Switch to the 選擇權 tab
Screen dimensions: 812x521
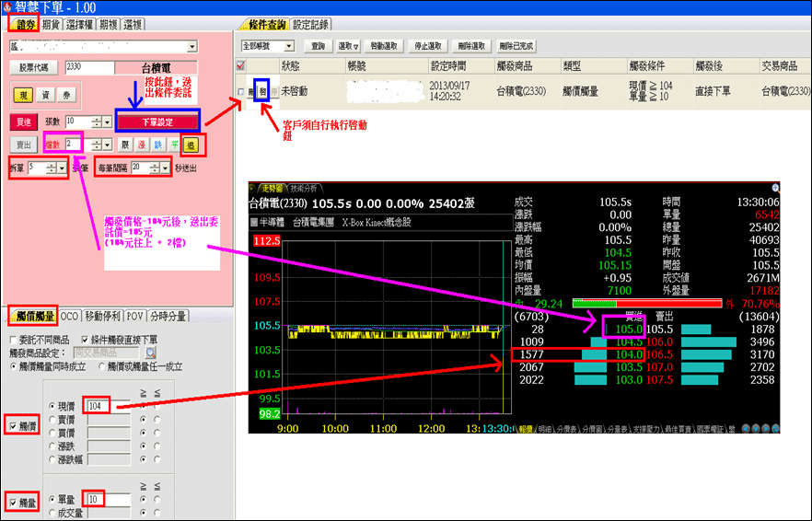(79, 24)
